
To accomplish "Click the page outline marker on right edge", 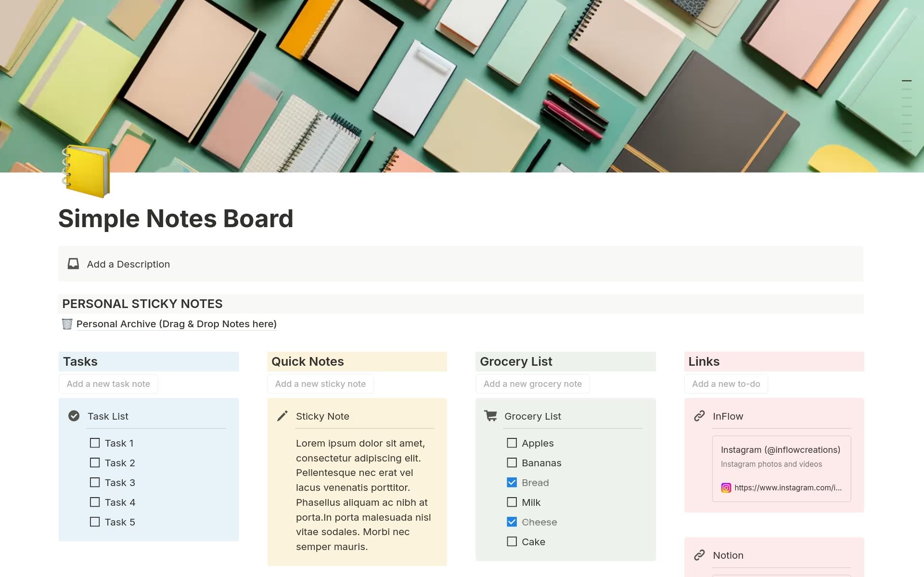I will click(x=906, y=81).
